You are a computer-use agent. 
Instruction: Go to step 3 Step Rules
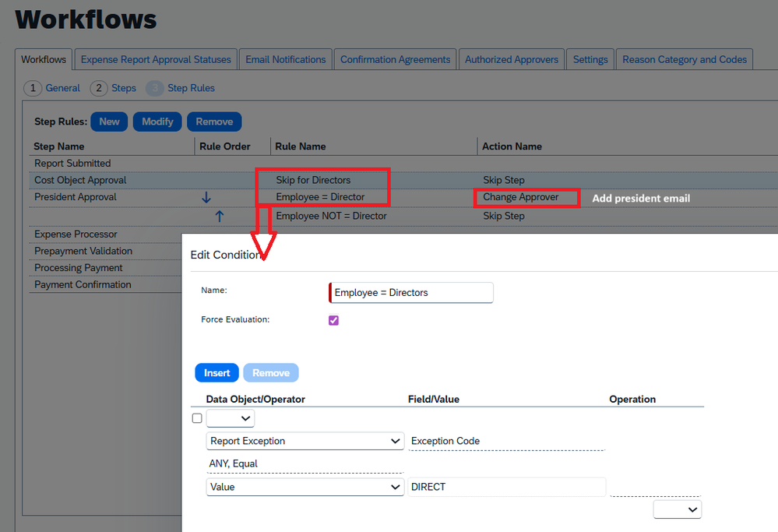(181, 88)
